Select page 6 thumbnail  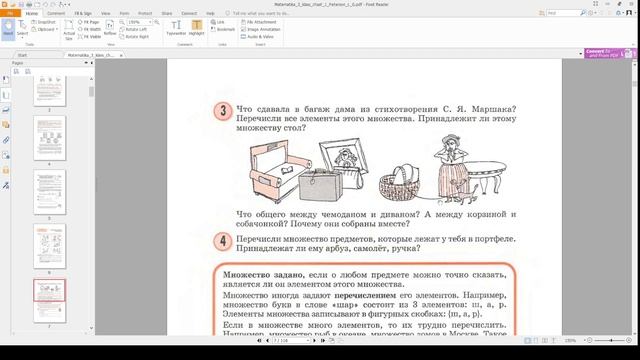pyautogui.click(x=49, y=246)
